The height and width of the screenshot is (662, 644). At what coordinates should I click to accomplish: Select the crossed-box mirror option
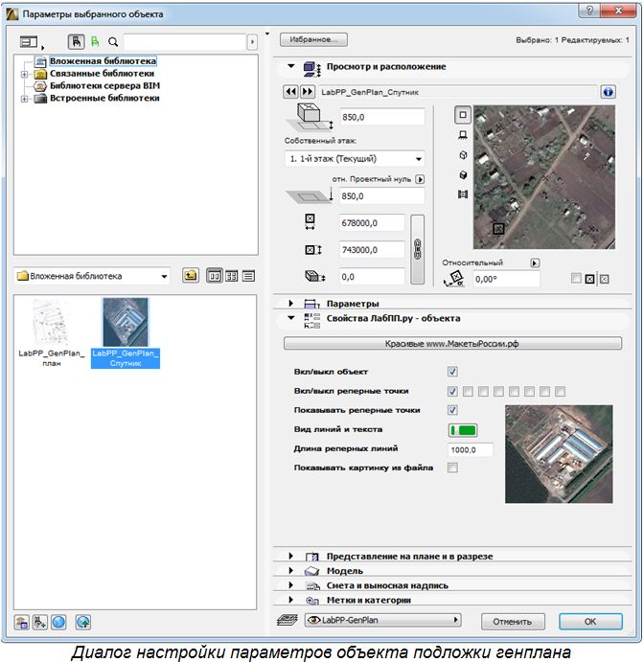pyautogui.click(x=590, y=279)
